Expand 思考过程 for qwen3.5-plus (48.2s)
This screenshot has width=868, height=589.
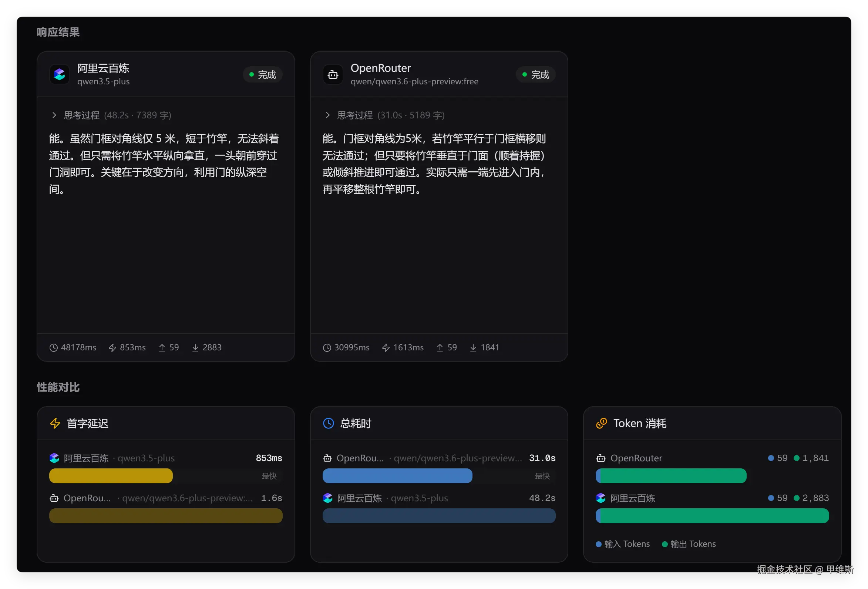(54, 115)
